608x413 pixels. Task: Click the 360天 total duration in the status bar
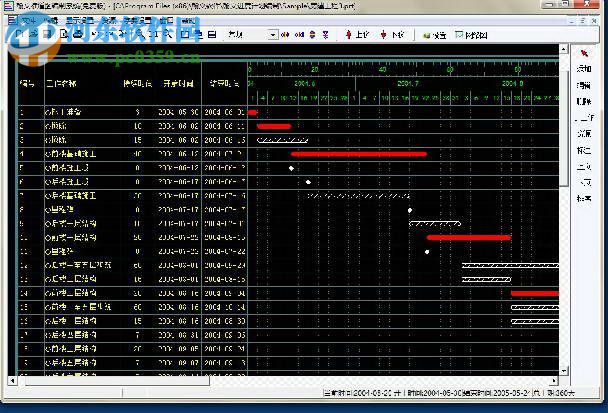click(565, 393)
